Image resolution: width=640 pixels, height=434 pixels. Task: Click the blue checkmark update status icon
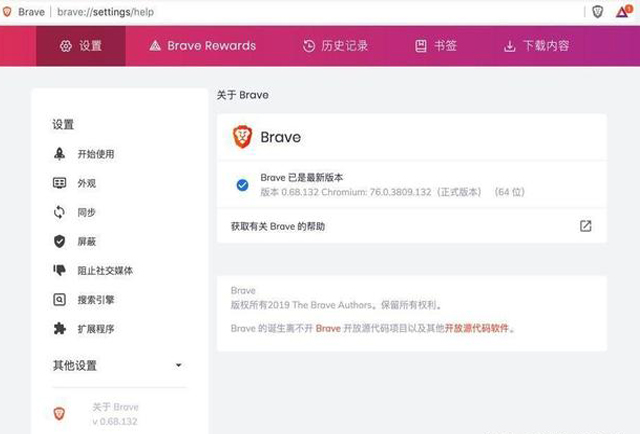coord(242,185)
